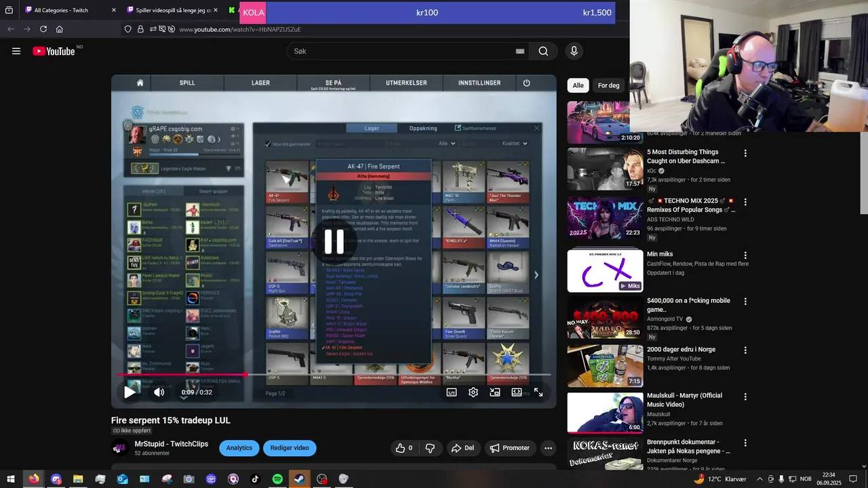
Task: Toggle theater mode on the player
Action: (x=517, y=392)
